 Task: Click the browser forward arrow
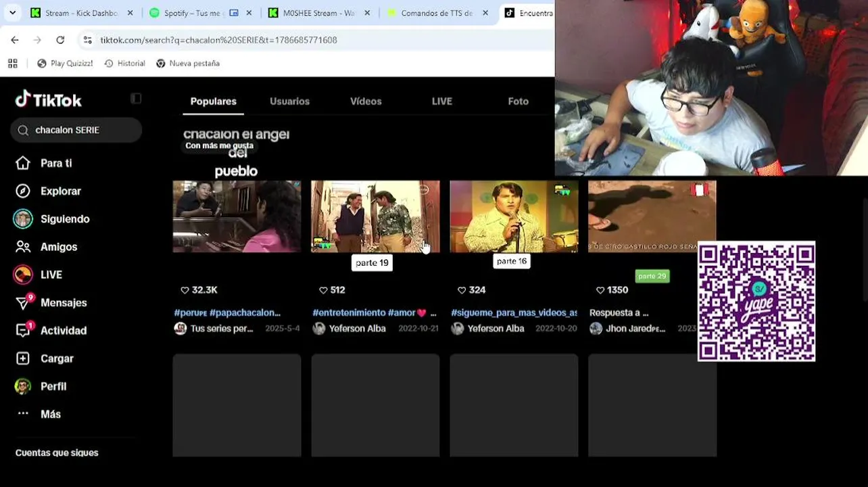37,40
